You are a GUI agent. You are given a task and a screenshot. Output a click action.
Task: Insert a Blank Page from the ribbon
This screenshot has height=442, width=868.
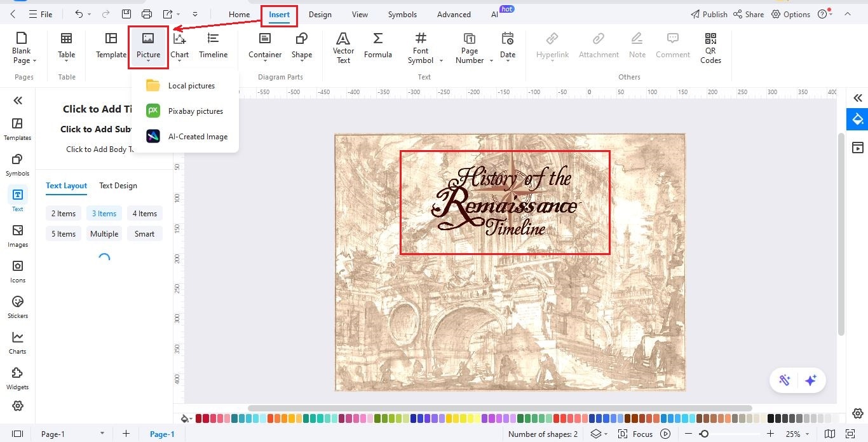(x=24, y=48)
